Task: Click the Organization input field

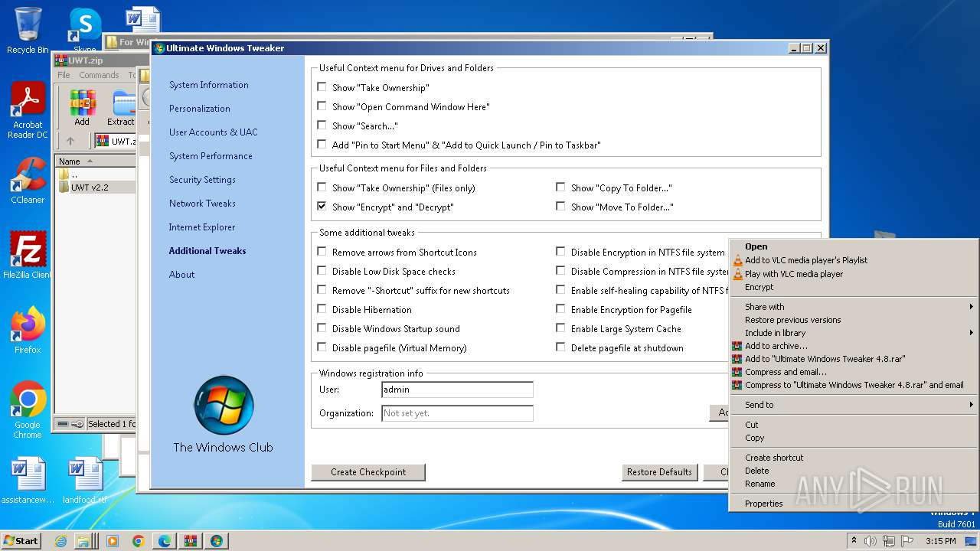Action: pyautogui.click(x=457, y=413)
